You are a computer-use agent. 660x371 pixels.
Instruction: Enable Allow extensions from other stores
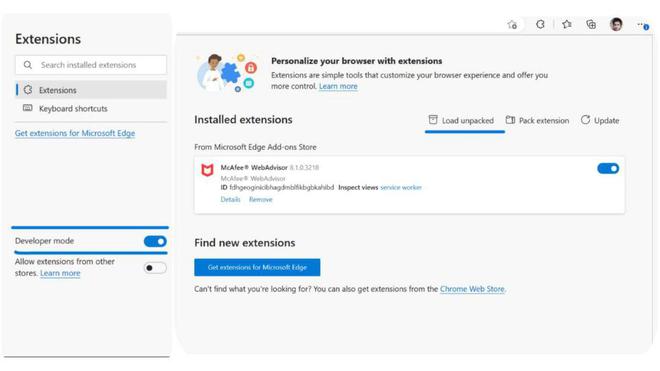(x=155, y=268)
